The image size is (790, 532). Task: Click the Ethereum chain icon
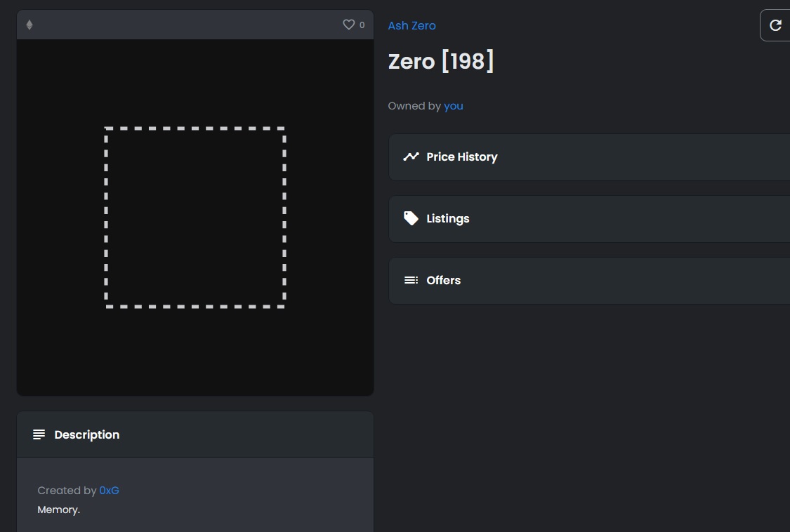point(29,25)
